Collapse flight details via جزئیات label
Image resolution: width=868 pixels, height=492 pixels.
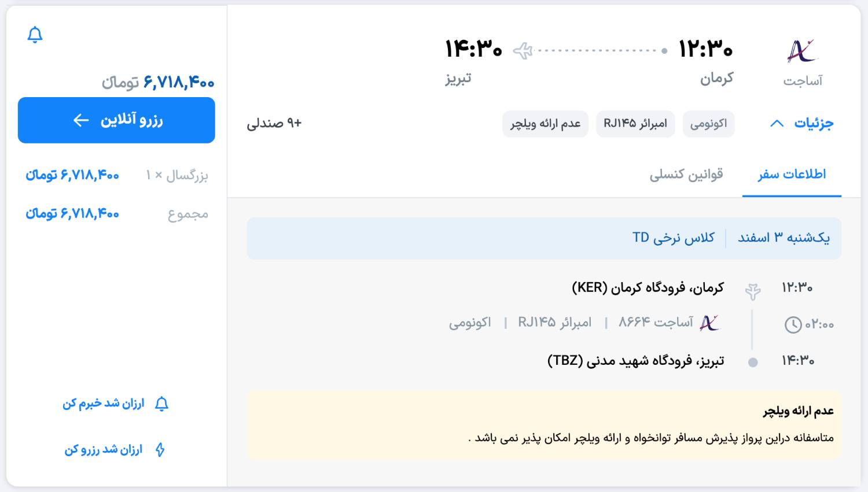tap(814, 123)
